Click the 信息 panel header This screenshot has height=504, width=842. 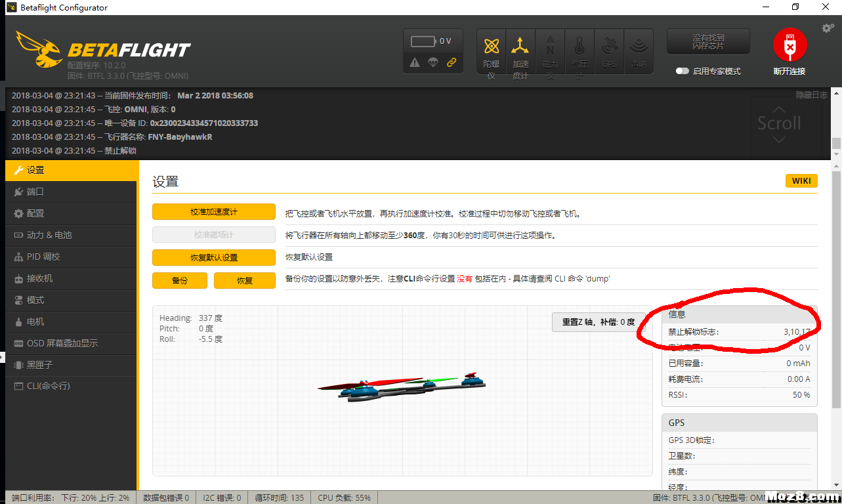pos(740,314)
